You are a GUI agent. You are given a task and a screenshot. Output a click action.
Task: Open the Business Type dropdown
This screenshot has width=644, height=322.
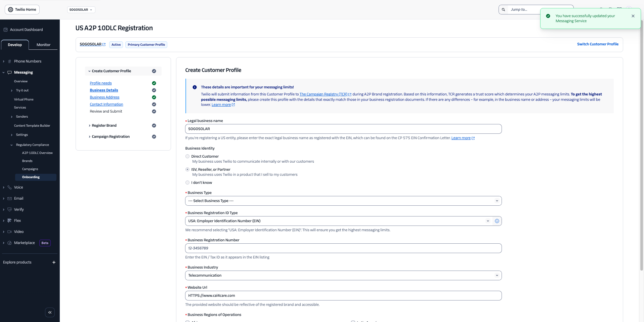[343, 201]
